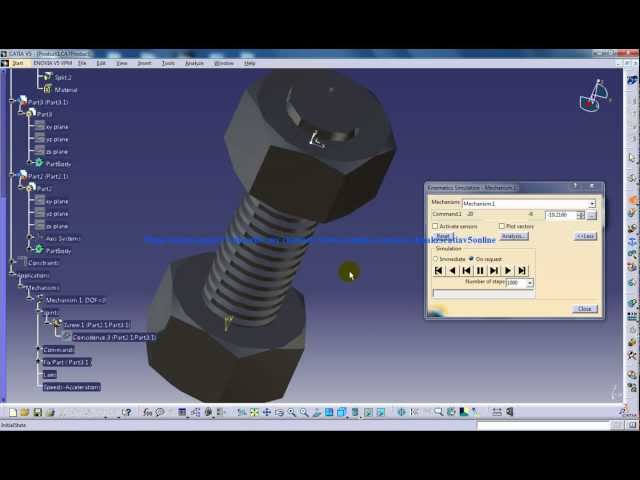Open the Analyze menu
Screen dimensions: 640x480
(194, 63)
